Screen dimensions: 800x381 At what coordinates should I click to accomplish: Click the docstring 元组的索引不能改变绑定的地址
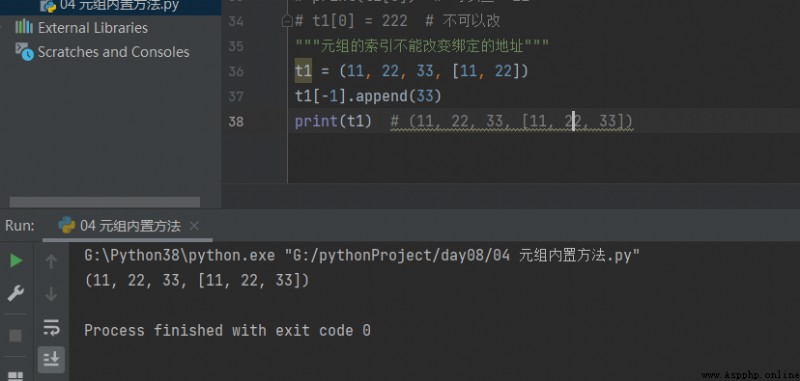point(422,46)
